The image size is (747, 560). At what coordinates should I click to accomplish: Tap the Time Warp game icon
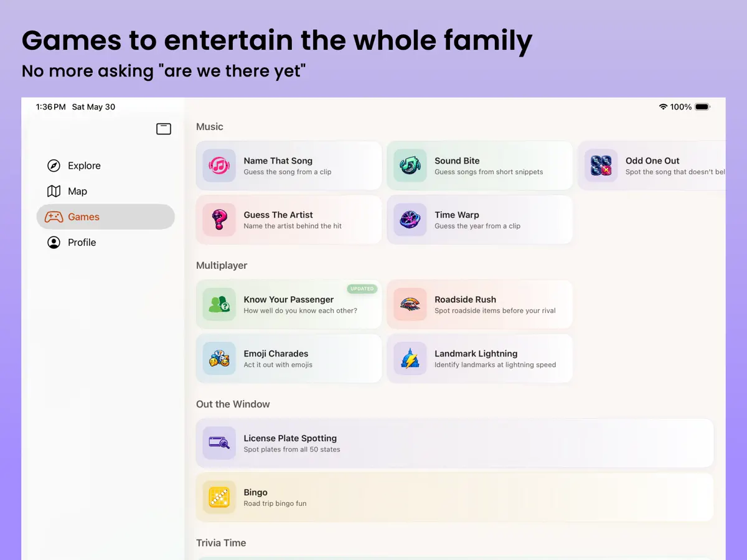[410, 220]
